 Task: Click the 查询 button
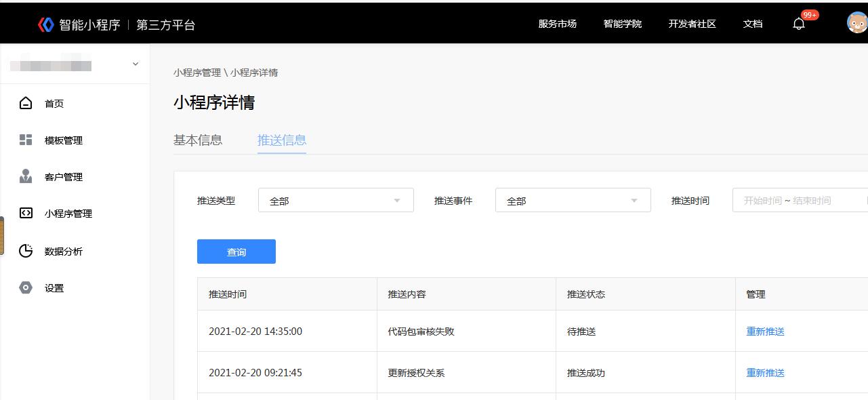click(x=236, y=252)
